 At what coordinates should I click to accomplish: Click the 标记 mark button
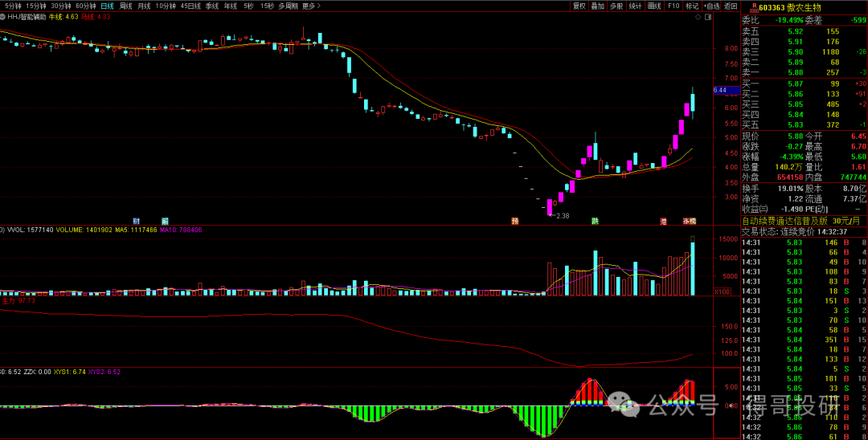point(692,6)
